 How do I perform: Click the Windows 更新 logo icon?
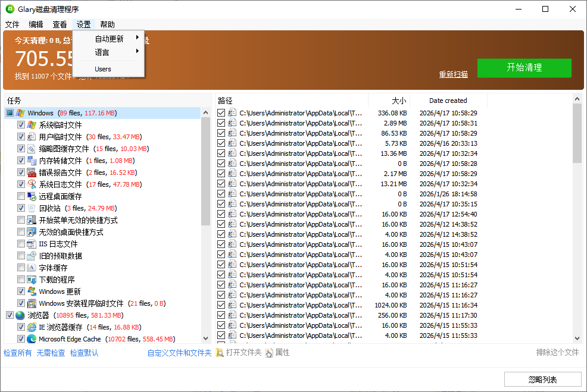point(30,291)
